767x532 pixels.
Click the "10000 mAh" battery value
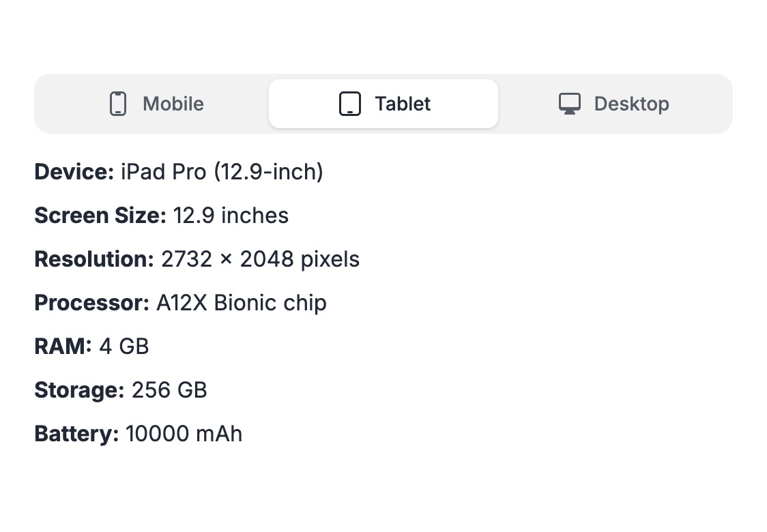click(x=184, y=434)
